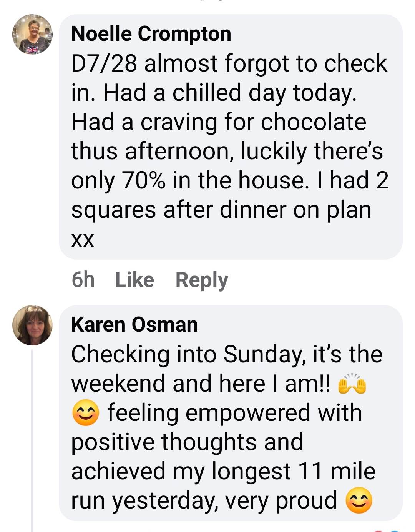Tap smiling emoji before 'feeling empowered'
The height and width of the screenshot is (532, 415).
tap(86, 413)
